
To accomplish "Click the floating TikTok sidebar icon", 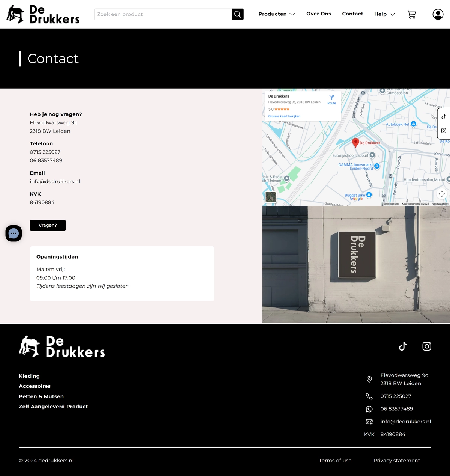I will 444,117.
